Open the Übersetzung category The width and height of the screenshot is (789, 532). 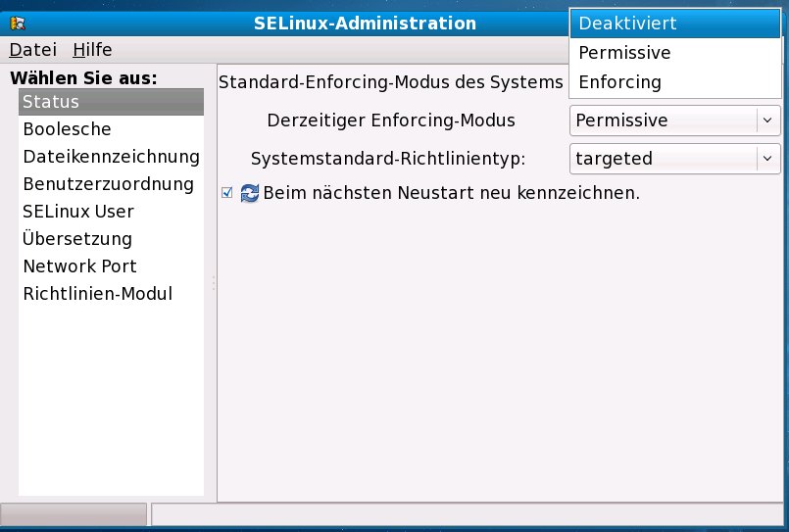[x=77, y=239]
